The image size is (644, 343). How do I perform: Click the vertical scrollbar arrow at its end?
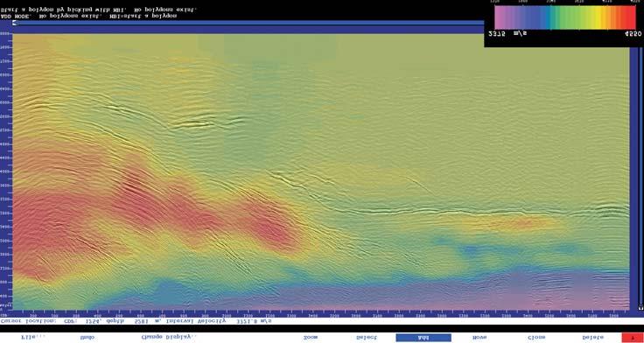[x=640, y=307]
